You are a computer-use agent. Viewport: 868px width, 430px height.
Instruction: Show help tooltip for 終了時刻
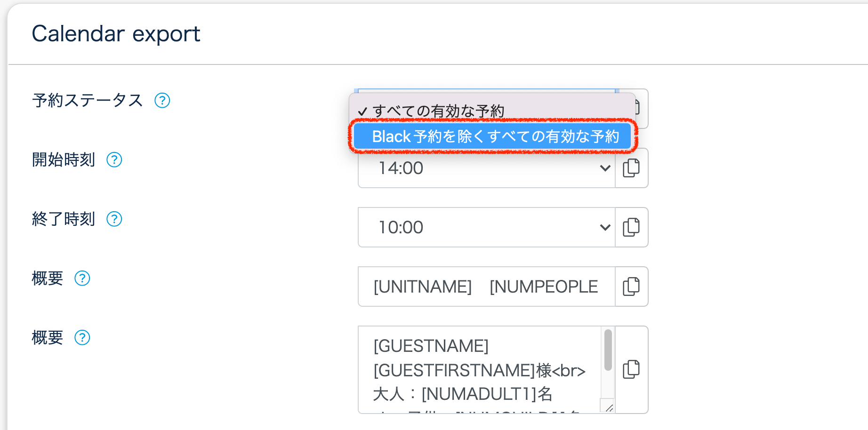pyautogui.click(x=114, y=219)
